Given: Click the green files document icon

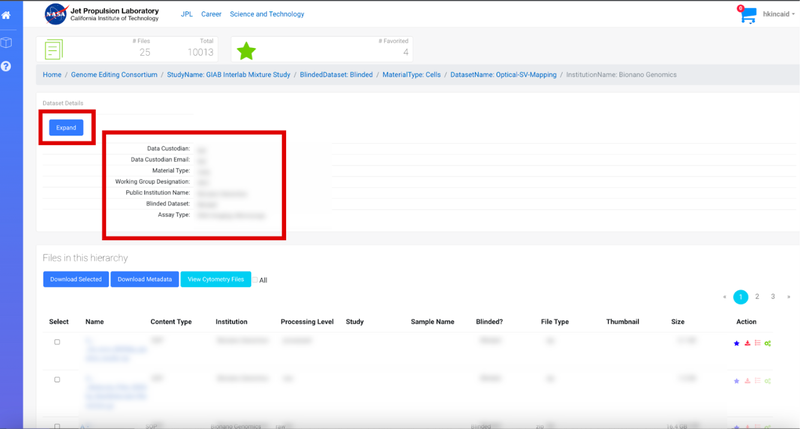Looking at the screenshot, I should 54,49.
